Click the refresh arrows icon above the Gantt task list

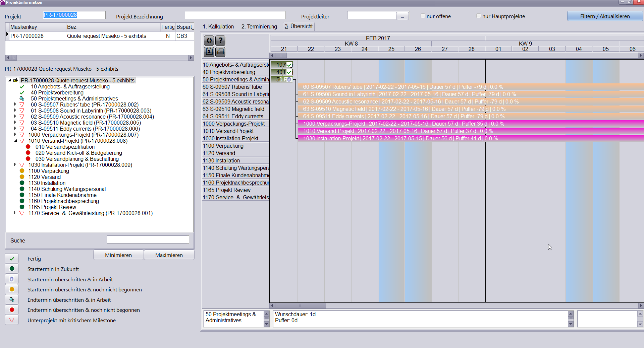[209, 41]
